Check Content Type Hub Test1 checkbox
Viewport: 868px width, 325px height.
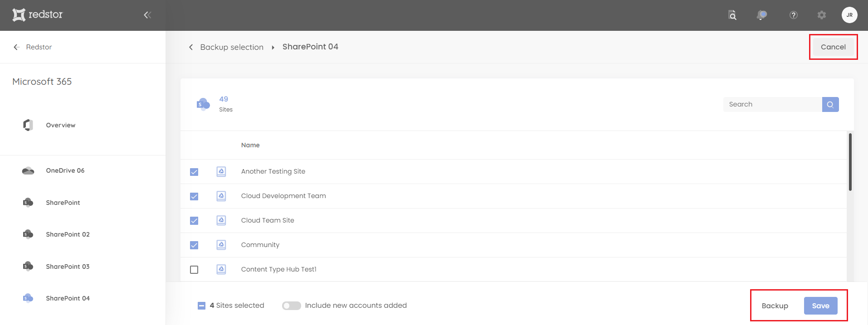point(194,270)
